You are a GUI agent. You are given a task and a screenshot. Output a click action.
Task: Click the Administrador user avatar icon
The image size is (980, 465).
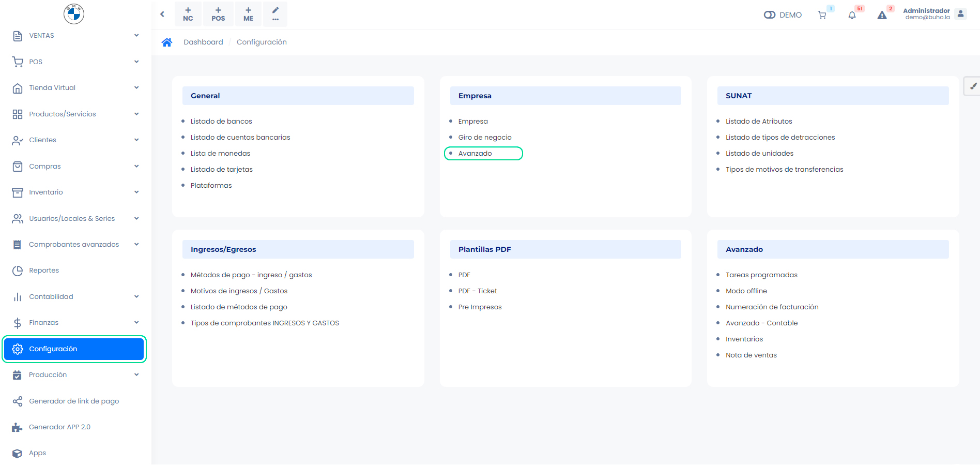(960, 14)
